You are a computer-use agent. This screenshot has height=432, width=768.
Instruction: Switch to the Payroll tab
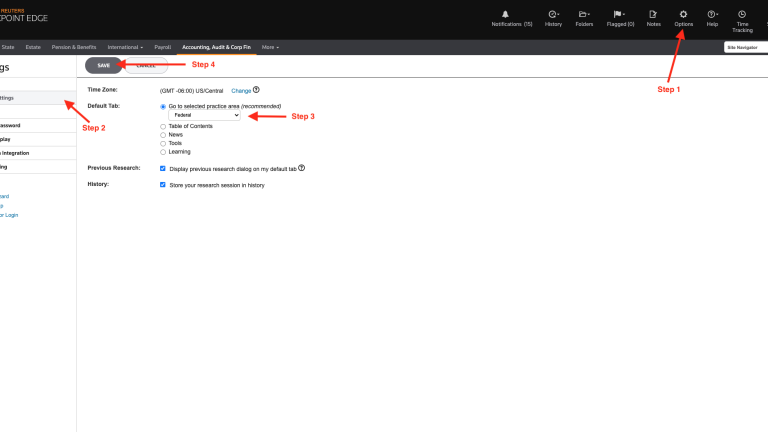163,47
